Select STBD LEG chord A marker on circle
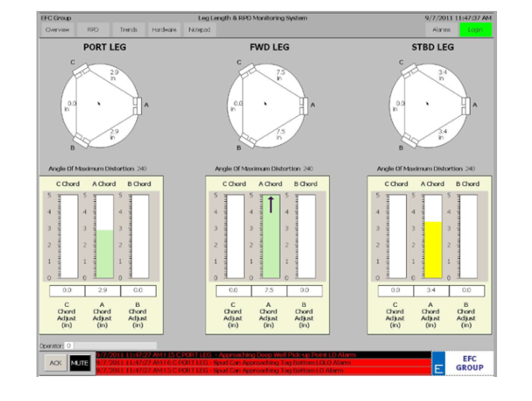This screenshot has height=401, width=532. 466,106
